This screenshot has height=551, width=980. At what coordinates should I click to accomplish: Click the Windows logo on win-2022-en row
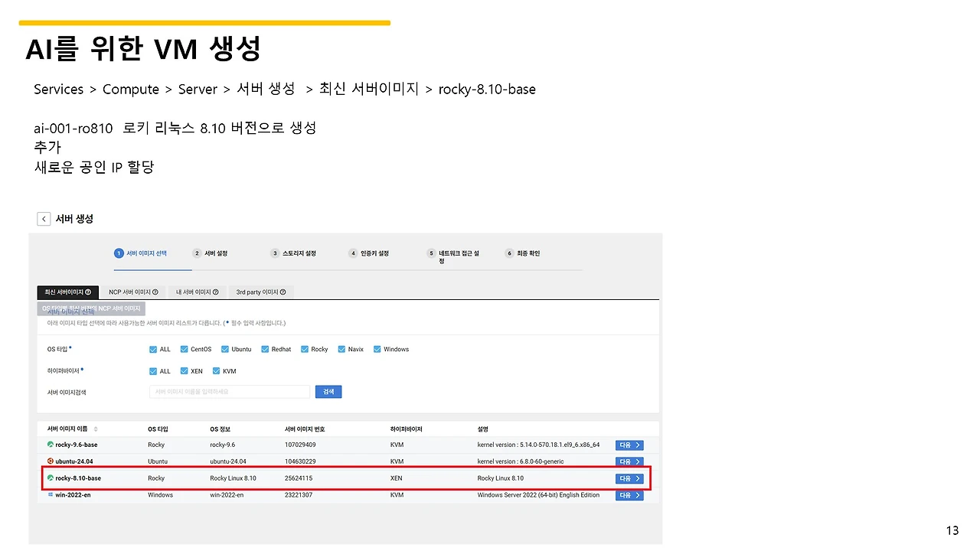point(49,494)
